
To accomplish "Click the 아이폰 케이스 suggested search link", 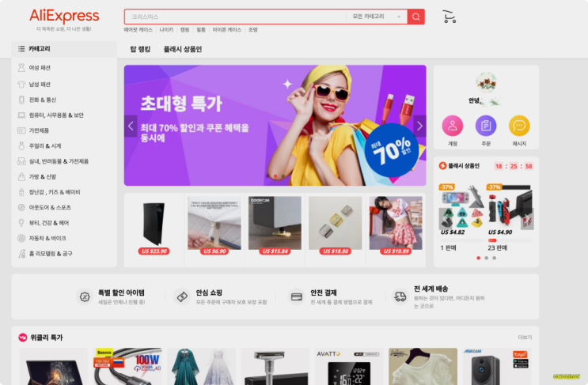I will pyautogui.click(x=227, y=29).
